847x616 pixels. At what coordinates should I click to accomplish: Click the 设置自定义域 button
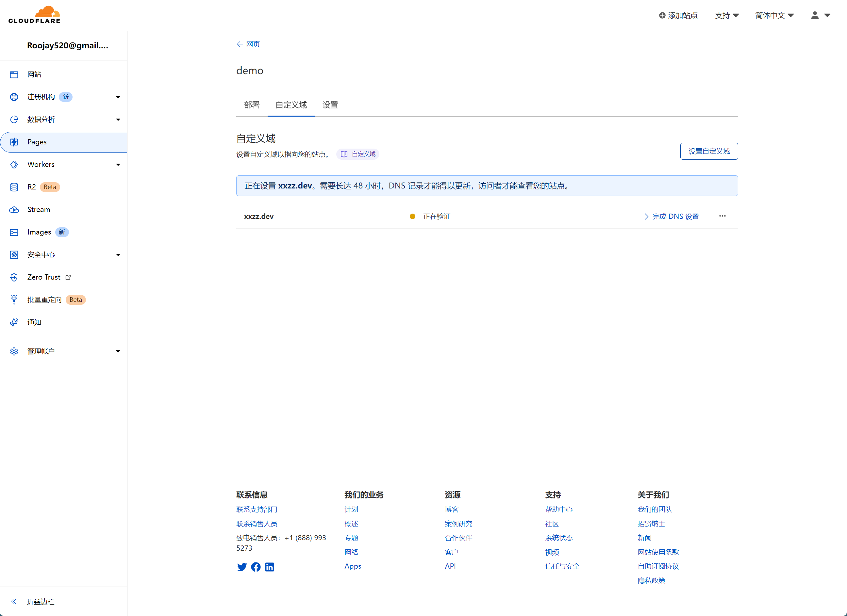[709, 151]
